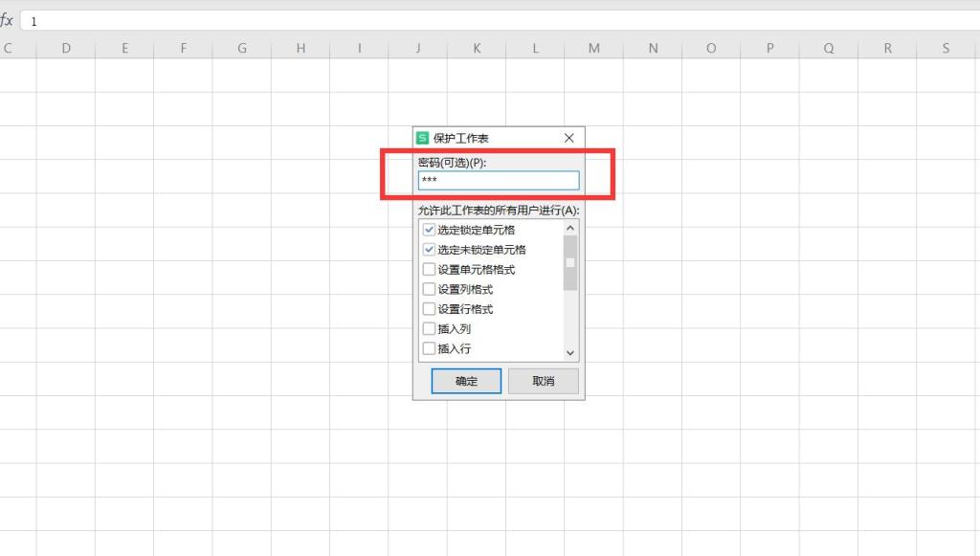This screenshot has width=980, height=556.
Task: Enable 设置行格式 checkbox
Action: (429, 308)
